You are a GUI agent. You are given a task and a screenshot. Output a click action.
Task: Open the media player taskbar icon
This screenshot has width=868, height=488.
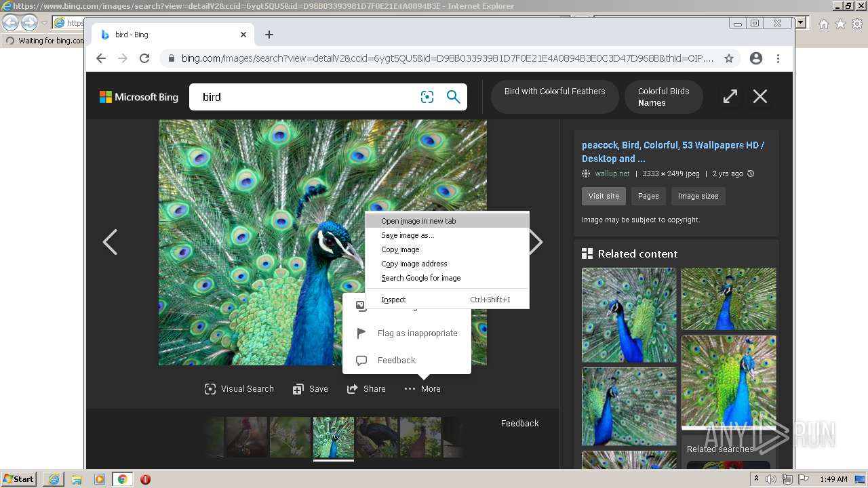coord(100,479)
